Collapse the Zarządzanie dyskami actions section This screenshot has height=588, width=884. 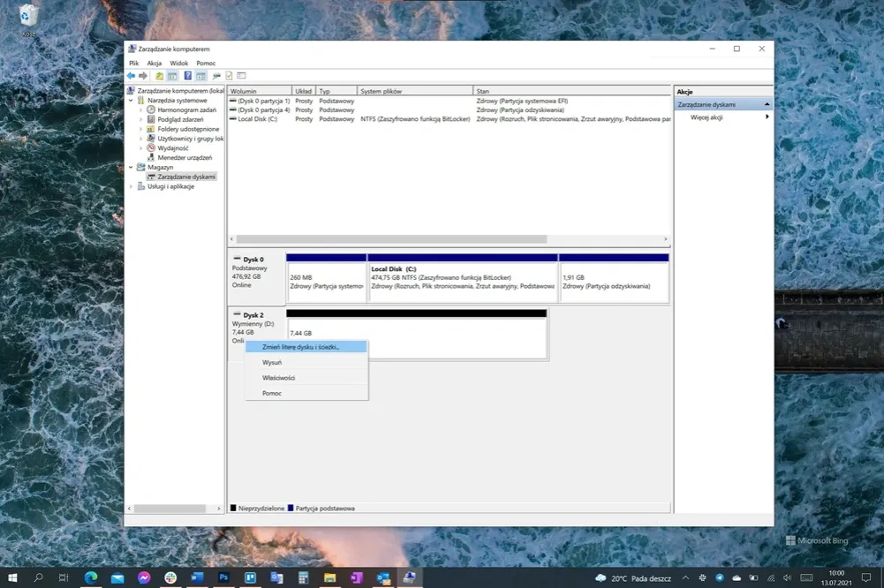pyautogui.click(x=767, y=104)
